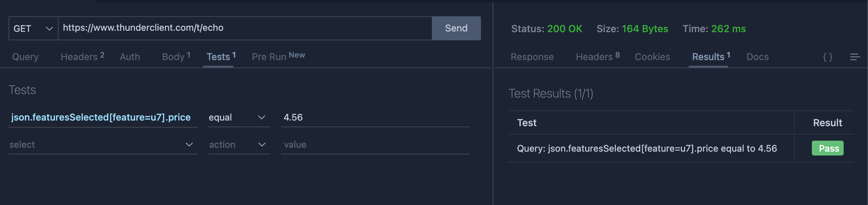868x205 pixels.
Task: Click the green Pass result badge
Action: 828,148
